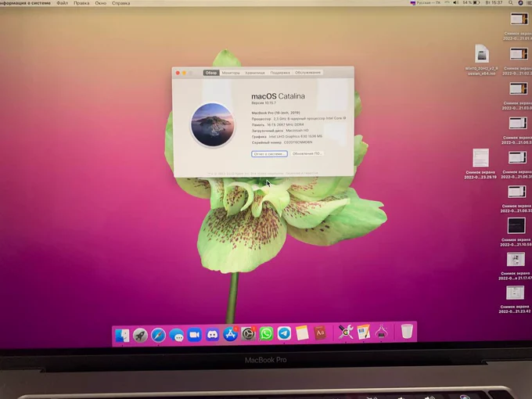Image resolution: width=532 pixels, height=399 pixels.
Task: Close the About This Mac window
Action: pos(178,73)
